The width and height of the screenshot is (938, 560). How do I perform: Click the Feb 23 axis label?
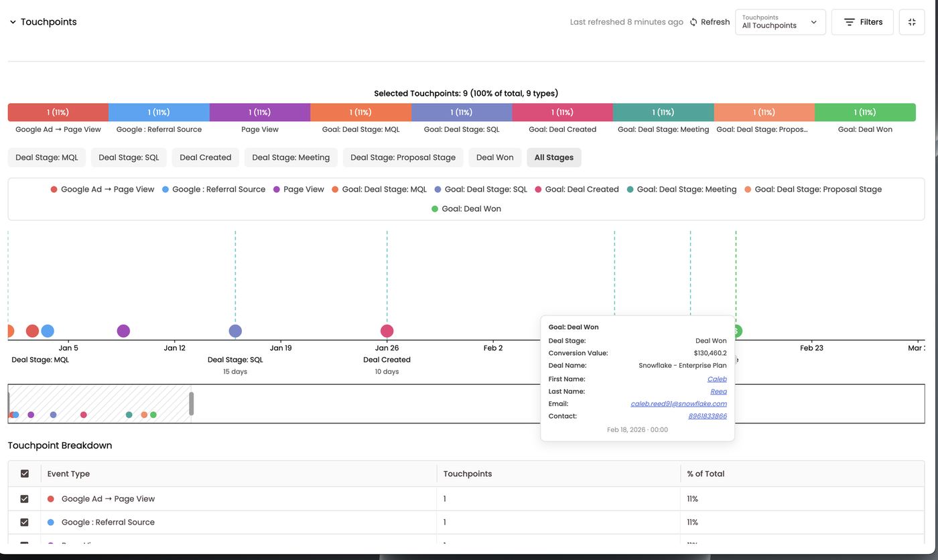tap(811, 348)
